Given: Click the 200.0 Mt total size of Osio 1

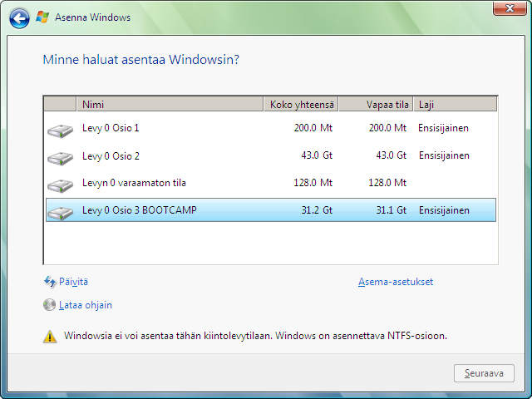Looking at the screenshot, I should [313, 128].
